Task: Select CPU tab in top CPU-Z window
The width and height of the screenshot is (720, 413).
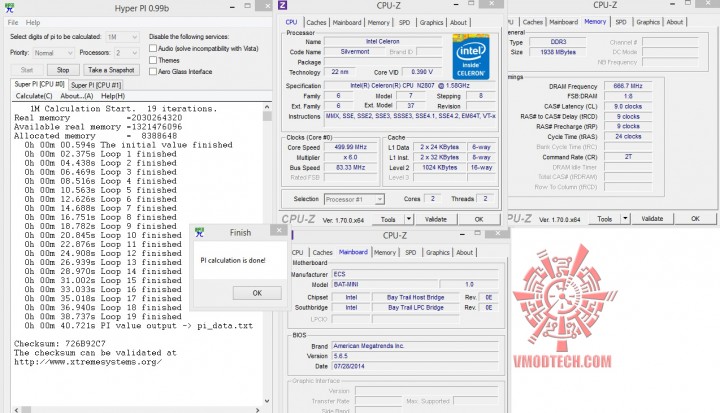Action: click(291, 22)
